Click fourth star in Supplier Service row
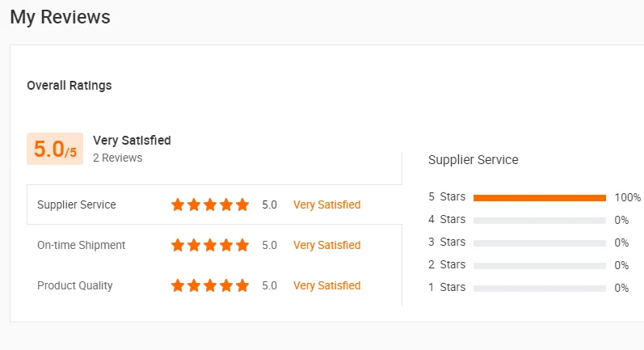 (x=226, y=205)
